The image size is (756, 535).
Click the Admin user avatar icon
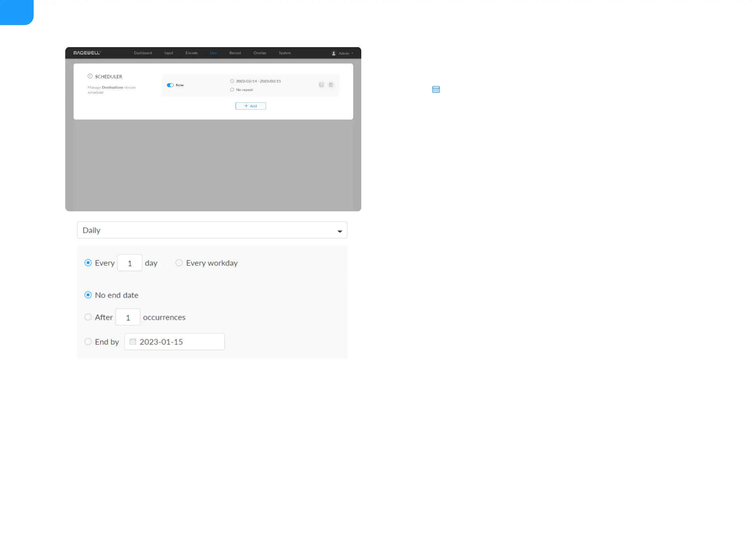(x=334, y=53)
